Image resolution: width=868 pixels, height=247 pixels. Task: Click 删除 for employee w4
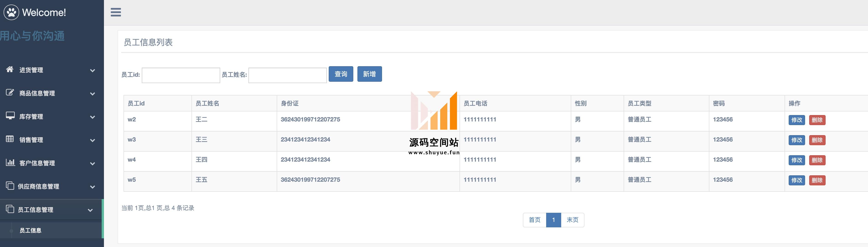[x=817, y=160]
